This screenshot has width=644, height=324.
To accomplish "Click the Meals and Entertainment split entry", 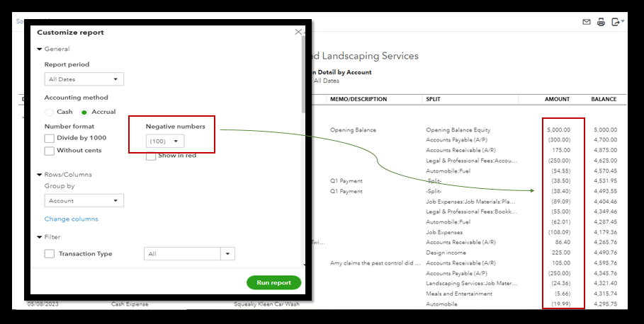I will [x=459, y=294].
